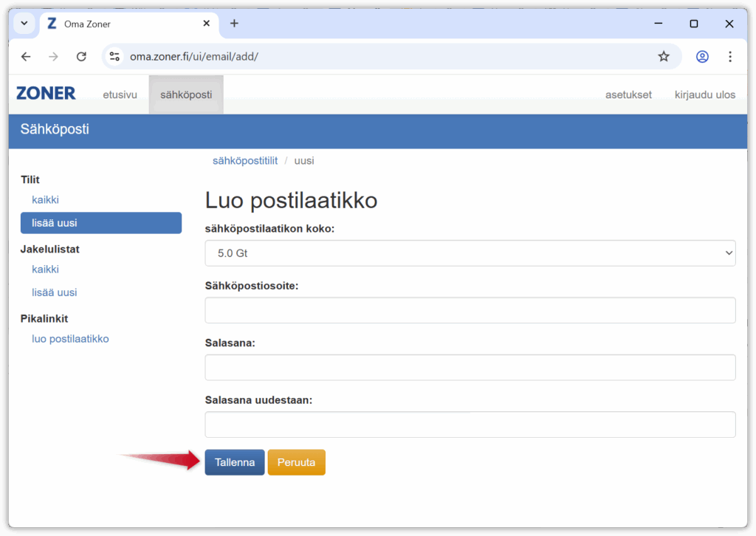756x536 pixels.
Task: Bookmark this page with the star icon
Action: [663, 57]
